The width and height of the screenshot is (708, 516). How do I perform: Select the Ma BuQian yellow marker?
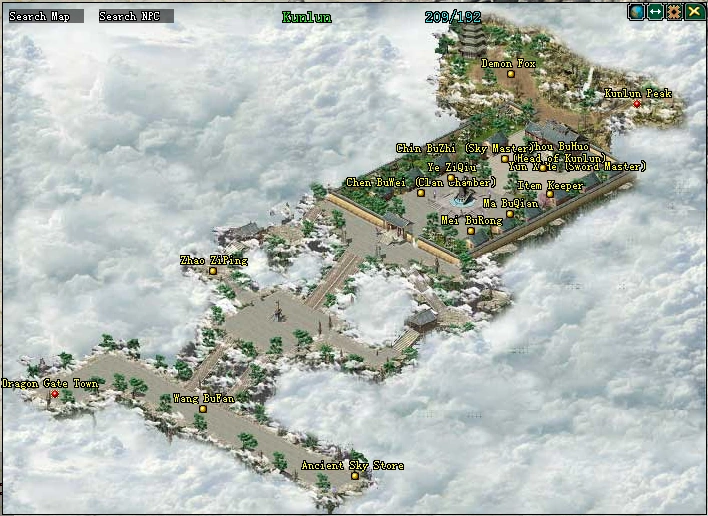510,214
